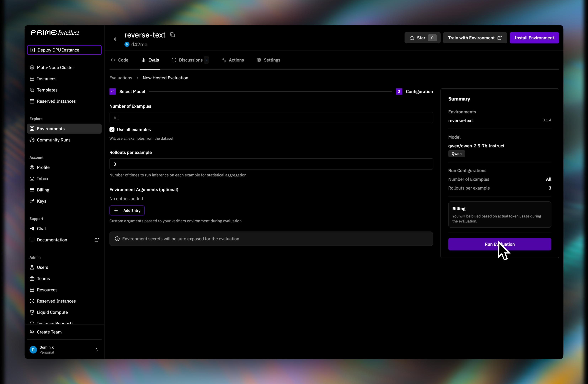Screen dimensions: 588x384
Task: Click Add Entry button
Action: tap(127, 210)
